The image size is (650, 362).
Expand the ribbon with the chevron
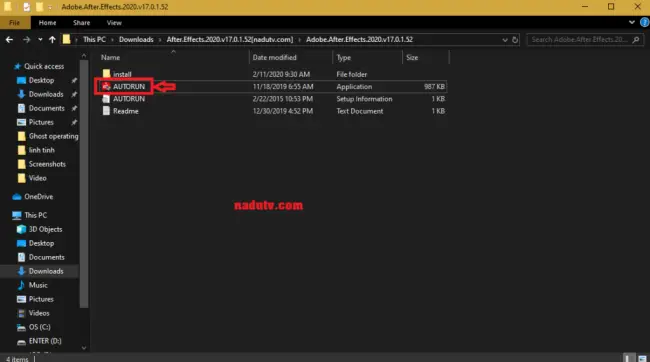tap(631, 22)
